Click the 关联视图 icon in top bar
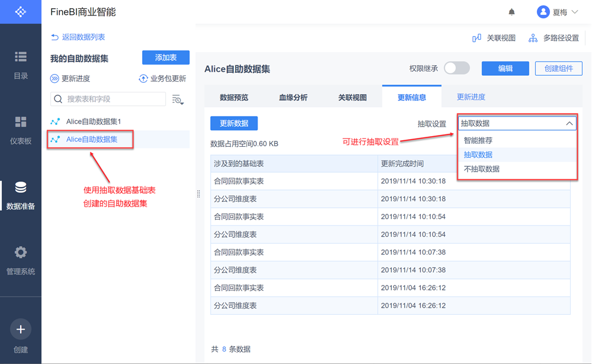The image size is (592, 364). click(x=477, y=38)
